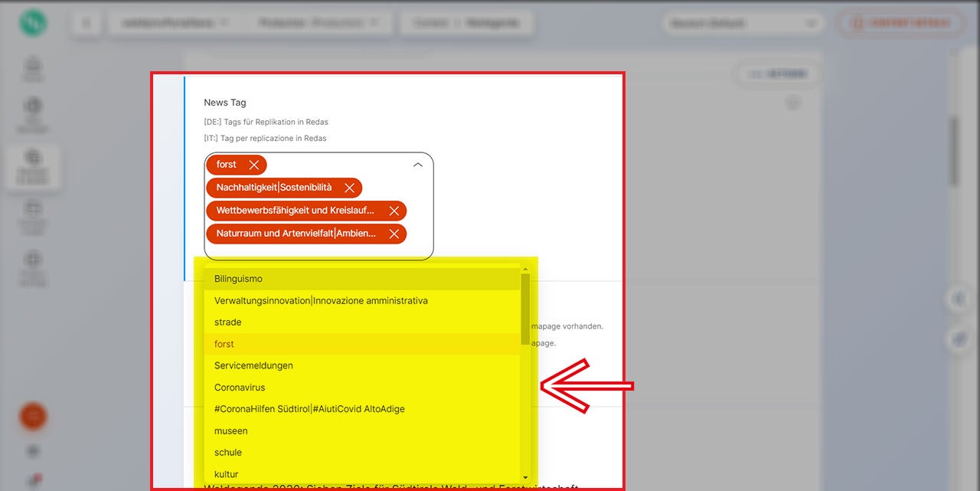Click the scroll-up arrow of tag list
Image resolution: width=980 pixels, height=491 pixels.
click(525, 269)
